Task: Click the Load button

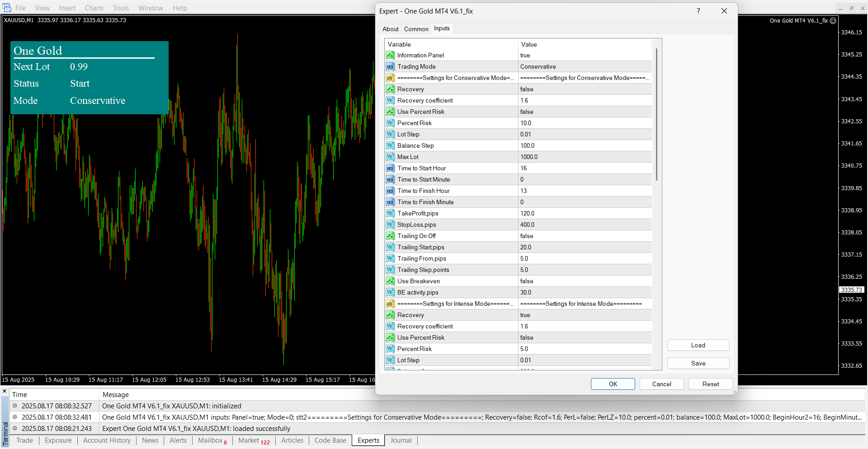Action: (x=698, y=345)
